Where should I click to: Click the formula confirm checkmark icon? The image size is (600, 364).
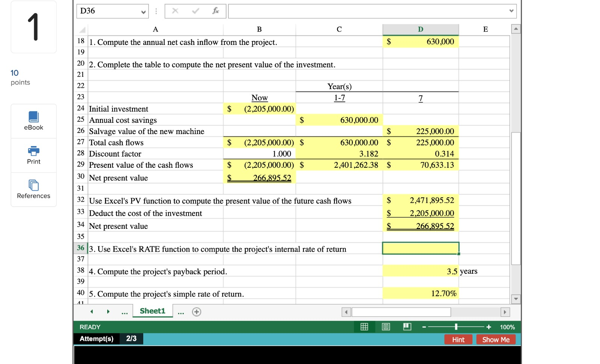(x=195, y=11)
